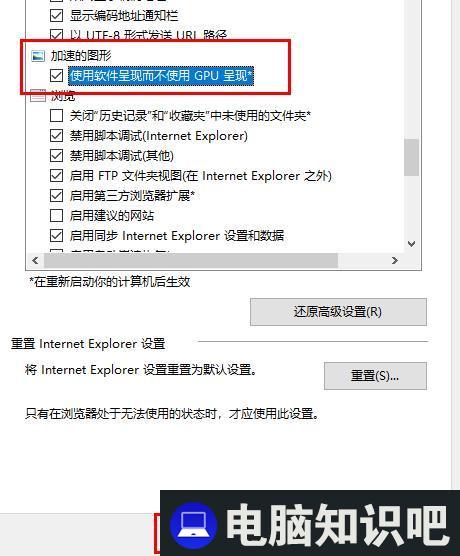
Task: Click the 加速的图形 category icon
Action: [38, 56]
